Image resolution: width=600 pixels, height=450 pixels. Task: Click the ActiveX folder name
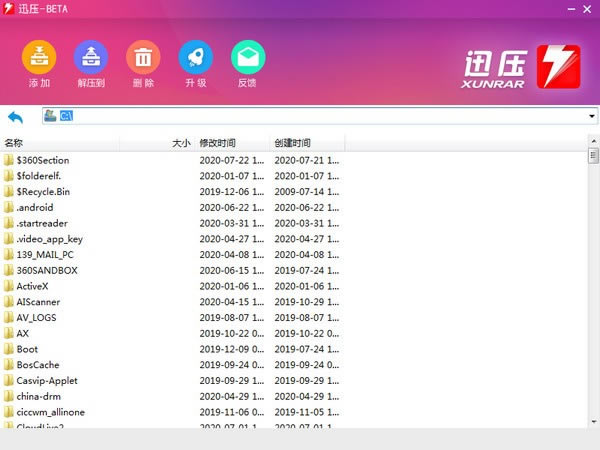pos(33,286)
